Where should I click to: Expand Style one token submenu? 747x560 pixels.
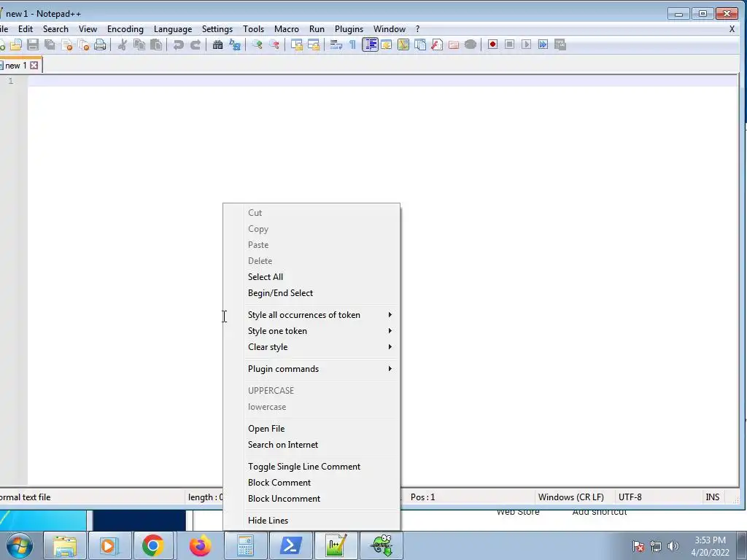[311, 331]
